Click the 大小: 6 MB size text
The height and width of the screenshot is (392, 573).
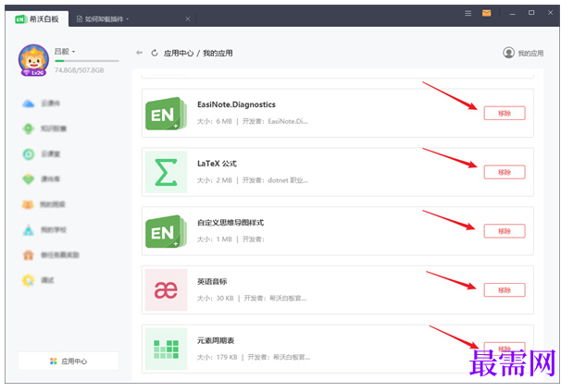pyautogui.click(x=215, y=121)
